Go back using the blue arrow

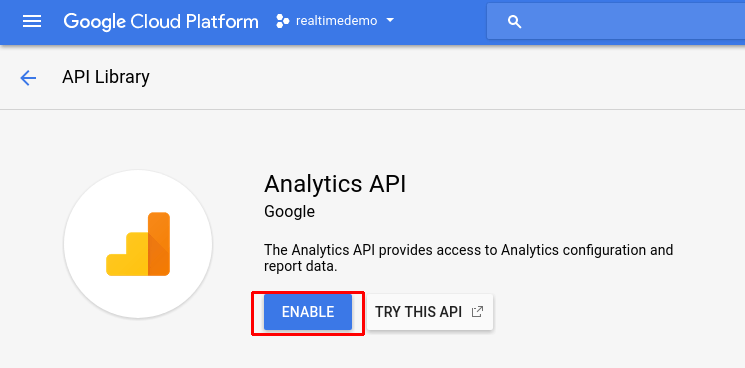28,78
